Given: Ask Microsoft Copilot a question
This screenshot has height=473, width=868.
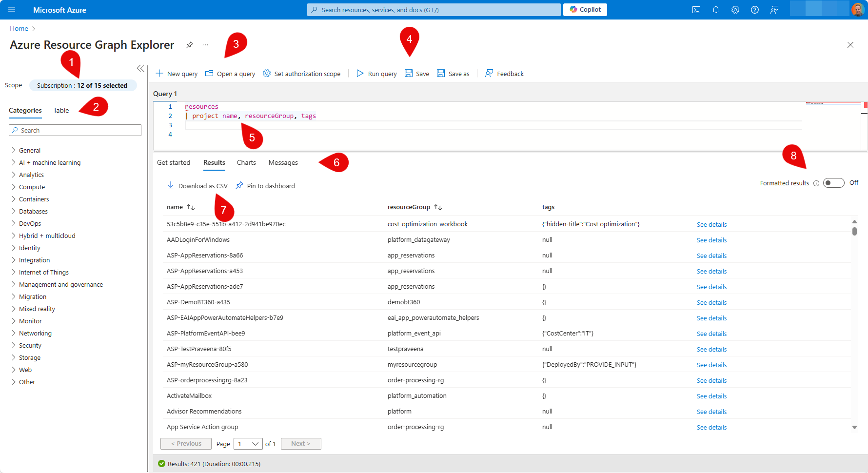Looking at the screenshot, I should click(x=585, y=9).
